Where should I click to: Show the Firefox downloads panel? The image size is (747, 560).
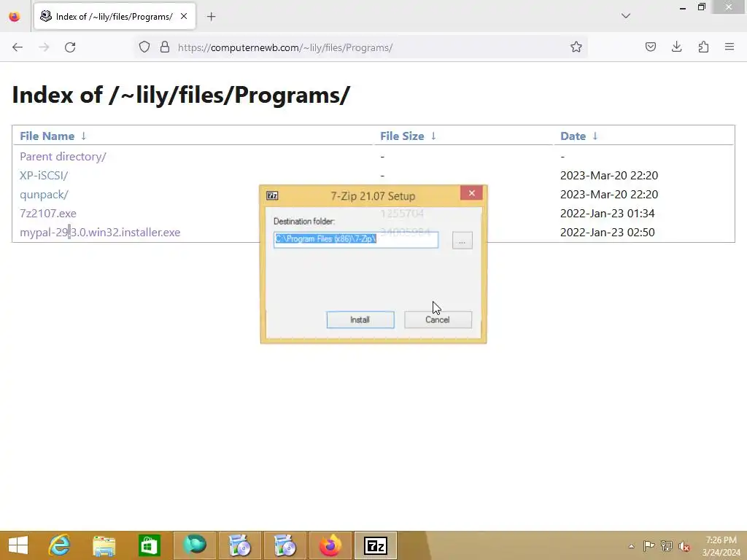676,47
